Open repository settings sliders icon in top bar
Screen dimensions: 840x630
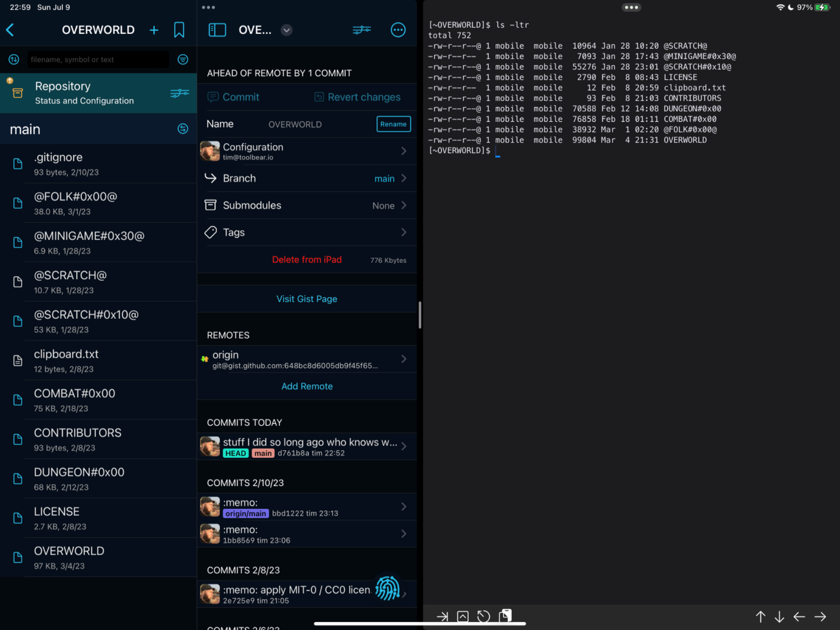pos(362,30)
